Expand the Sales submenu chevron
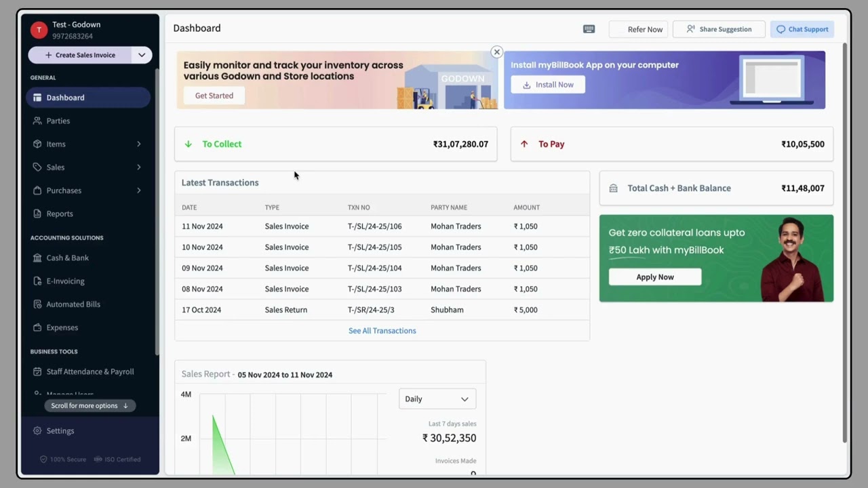Screen dimensions: 868x488 point(139,167)
